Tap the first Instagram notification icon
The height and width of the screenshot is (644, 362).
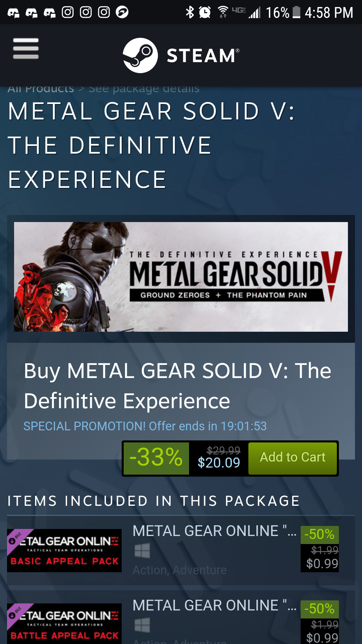click(x=68, y=12)
